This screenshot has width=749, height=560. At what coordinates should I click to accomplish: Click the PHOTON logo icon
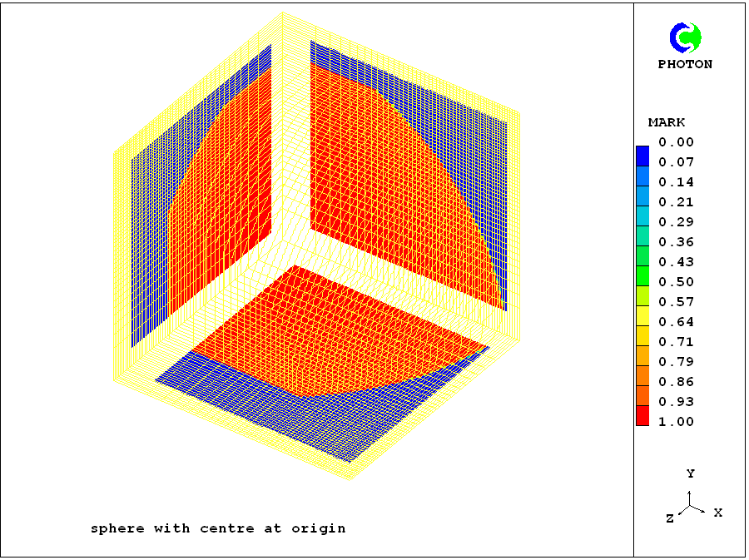[686, 37]
